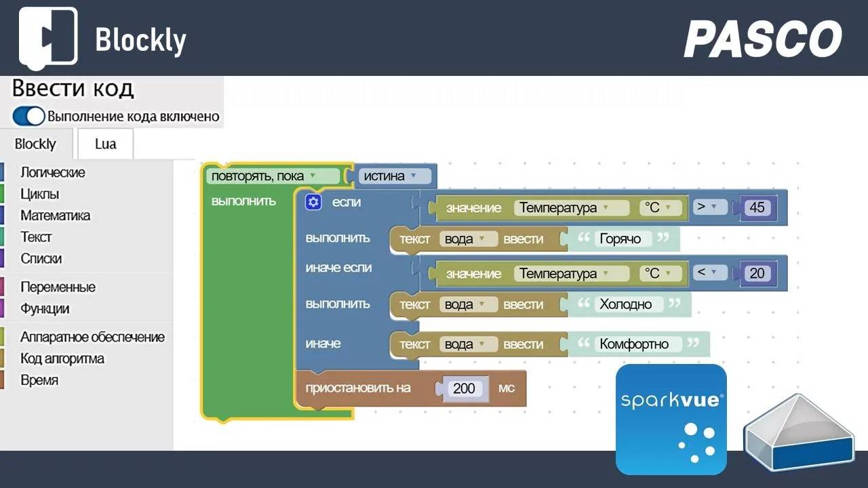Click the blue sensor box icon

click(798, 434)
